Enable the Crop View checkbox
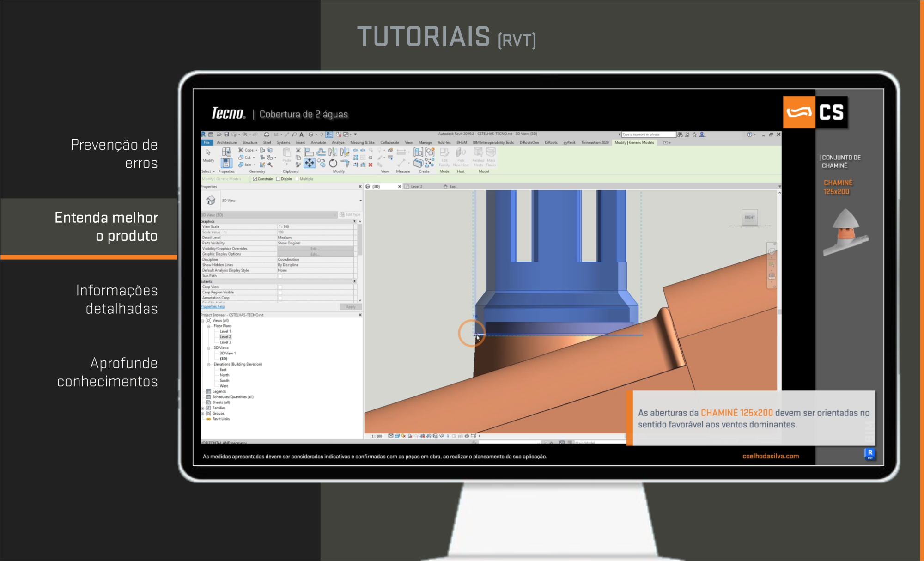Screen dimensions: 924x561 coord(280,287)
